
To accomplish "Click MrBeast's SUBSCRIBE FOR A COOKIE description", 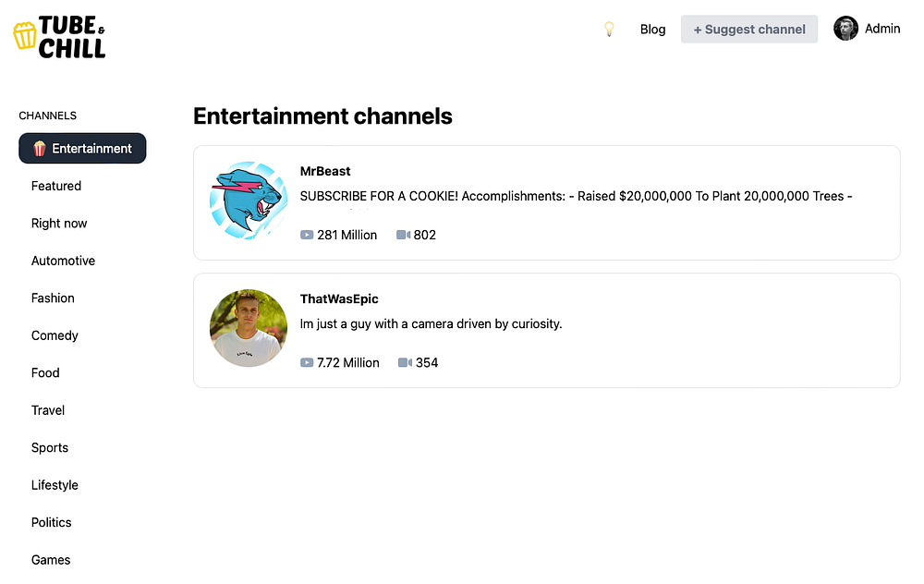I will (576, 196).
